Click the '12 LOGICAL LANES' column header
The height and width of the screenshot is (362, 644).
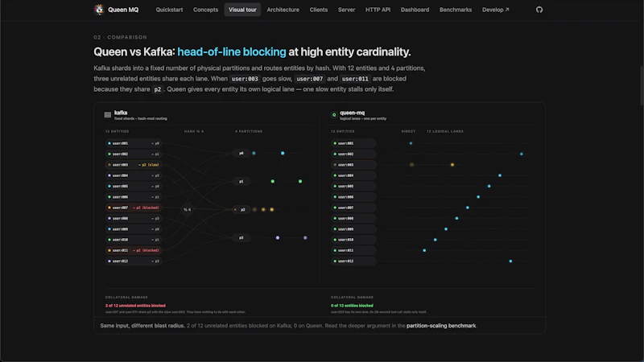point(445,131)
